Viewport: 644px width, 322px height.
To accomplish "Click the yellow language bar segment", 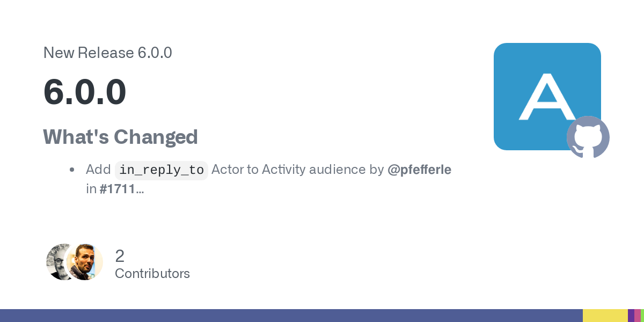I will tap(605, 316).
